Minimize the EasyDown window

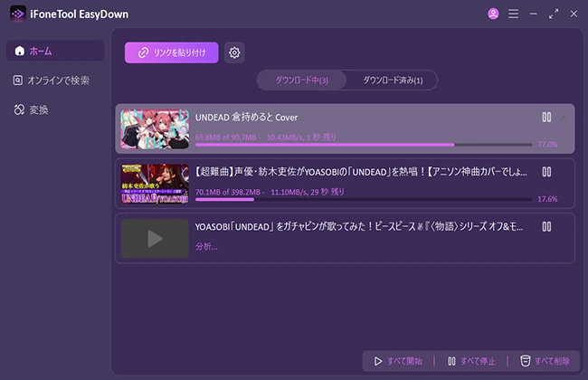pyautogui.click(x=533, y=14)
